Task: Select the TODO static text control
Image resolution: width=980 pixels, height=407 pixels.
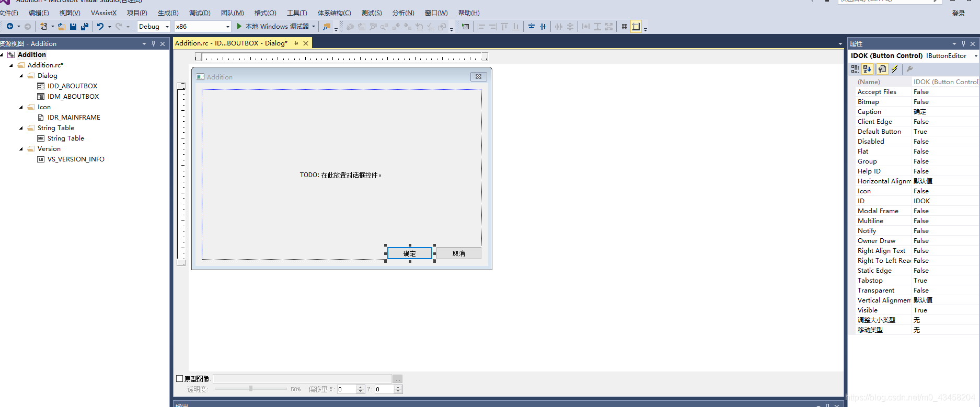Action: click(341, 175)
